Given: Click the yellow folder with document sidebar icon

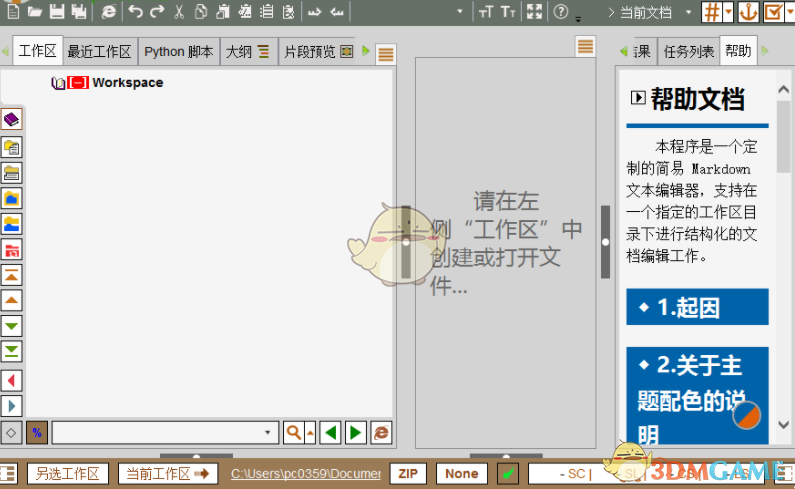Looking at the screenshot, I should click(12, 148).
